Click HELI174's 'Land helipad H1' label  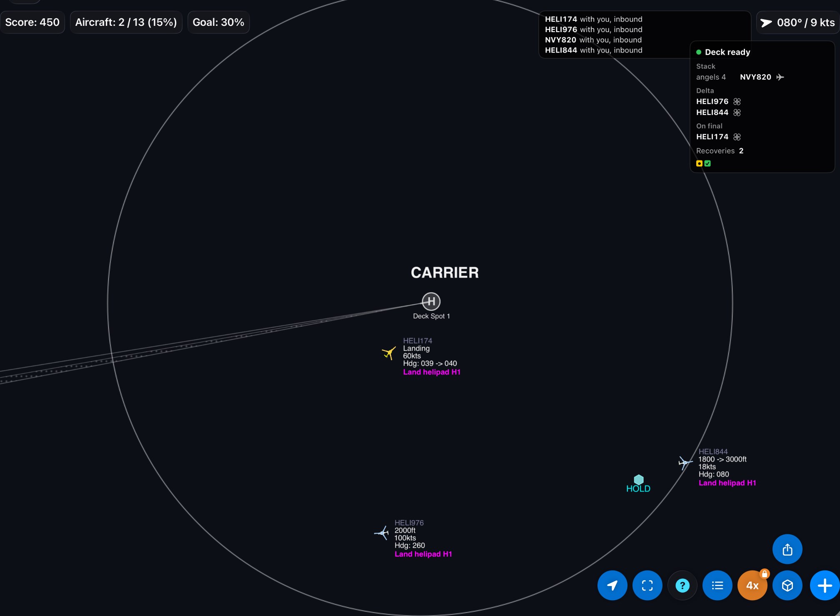tap(432, 372)
